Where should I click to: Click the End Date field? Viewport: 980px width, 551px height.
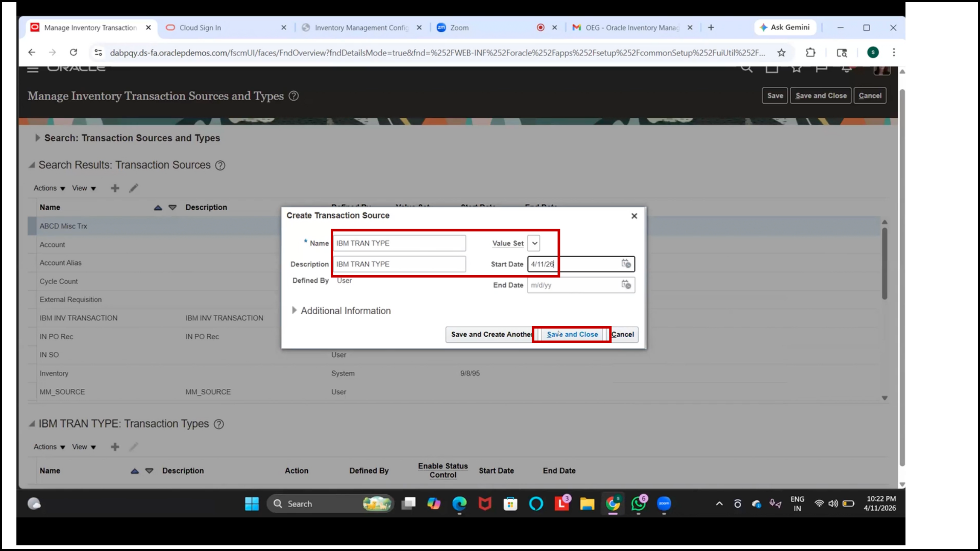(x=574, y=285)
